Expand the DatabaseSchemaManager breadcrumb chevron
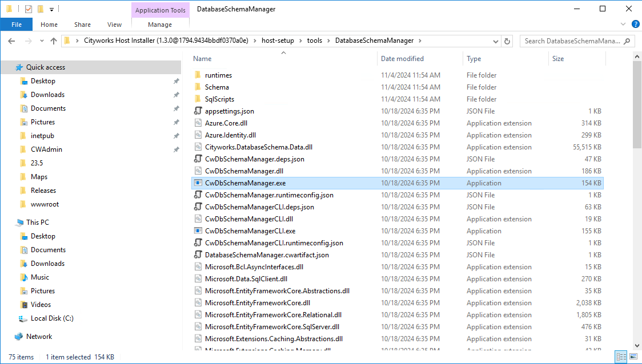The height and width of the screenshot is (364, 642). [x=420, y=41]
